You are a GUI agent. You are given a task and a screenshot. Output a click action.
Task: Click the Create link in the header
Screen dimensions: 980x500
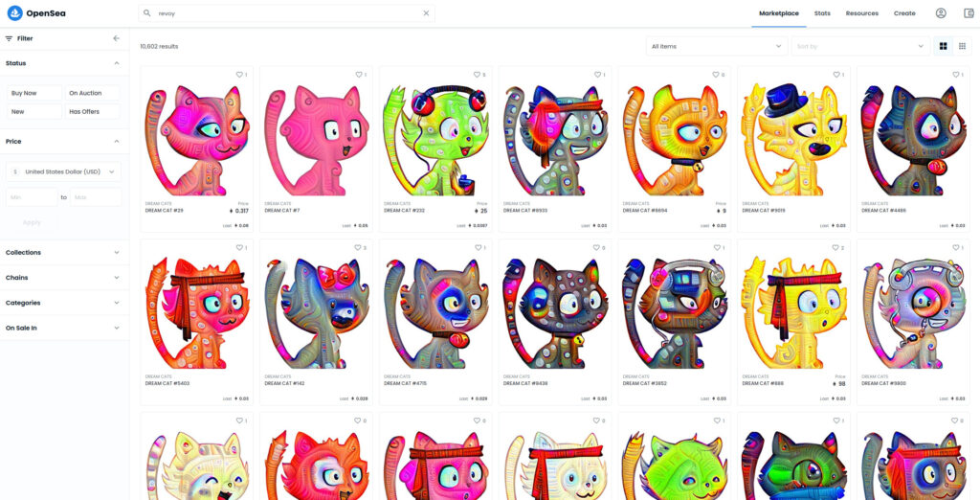(904, 13)
